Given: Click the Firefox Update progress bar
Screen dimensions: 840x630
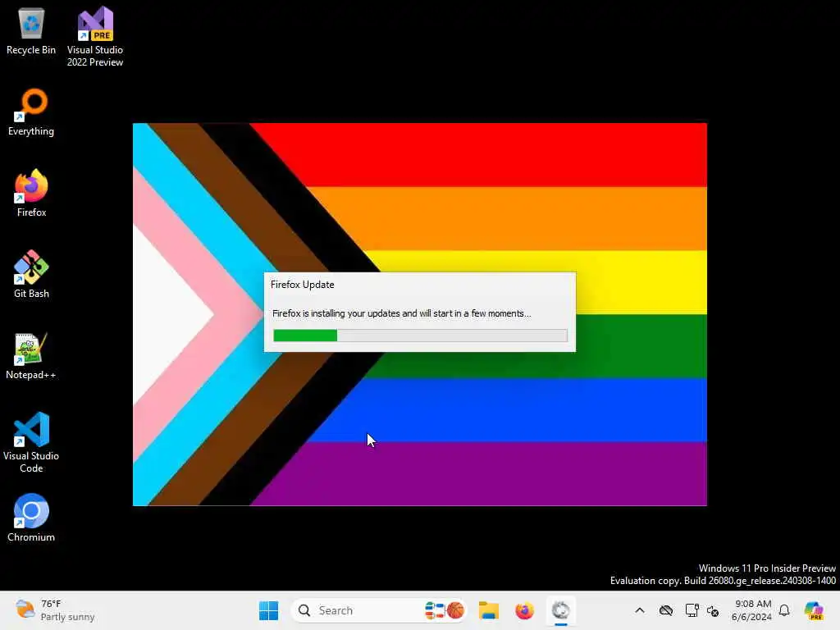Looking at the screenshot, I should [420, 336].
